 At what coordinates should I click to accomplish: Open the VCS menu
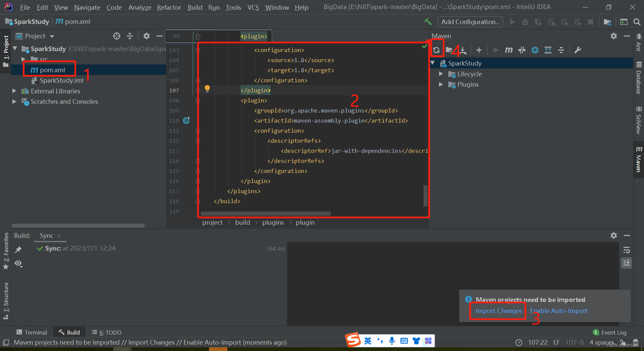point(253,7)
